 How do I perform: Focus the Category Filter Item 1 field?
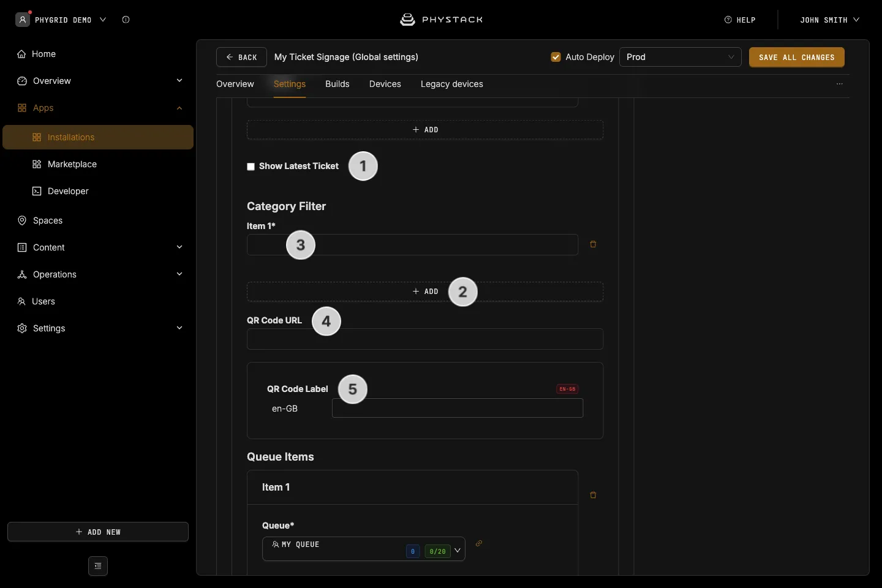click(412, 244)
